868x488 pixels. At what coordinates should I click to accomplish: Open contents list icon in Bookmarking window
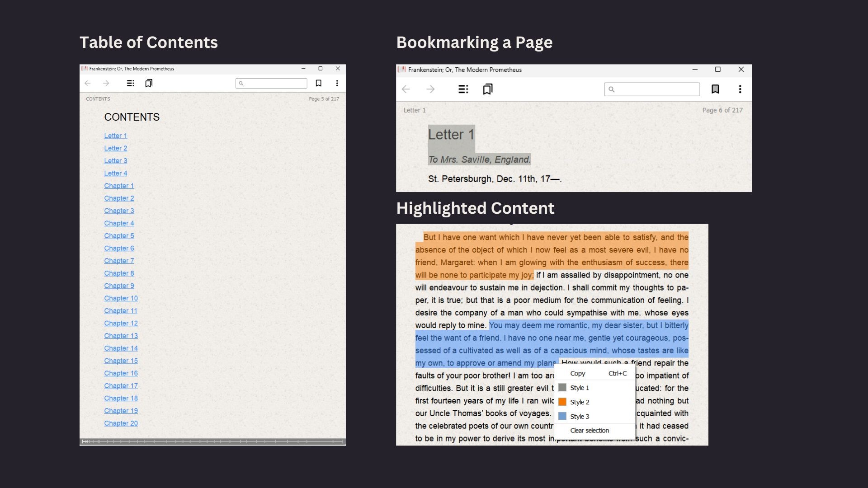pyautogui.click(x=463, y=89)
